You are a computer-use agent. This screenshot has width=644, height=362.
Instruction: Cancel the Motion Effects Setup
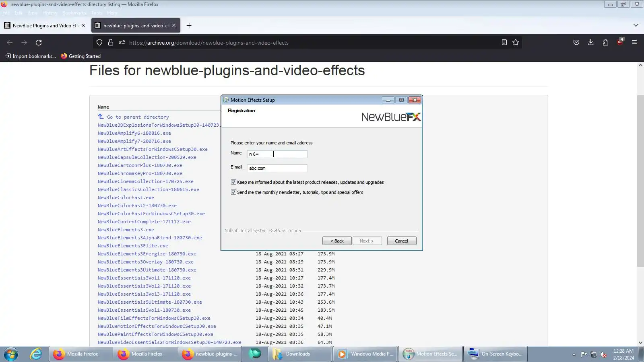tap(401, 241)
